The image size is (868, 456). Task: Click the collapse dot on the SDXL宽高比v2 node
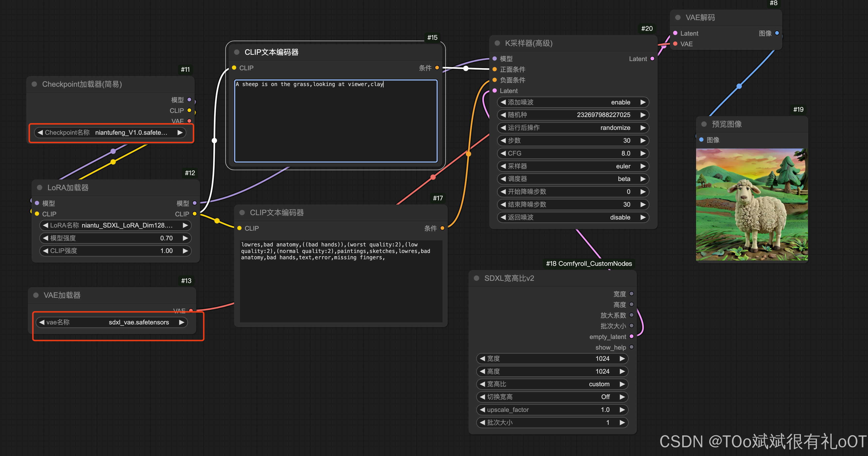coord(476,278)
